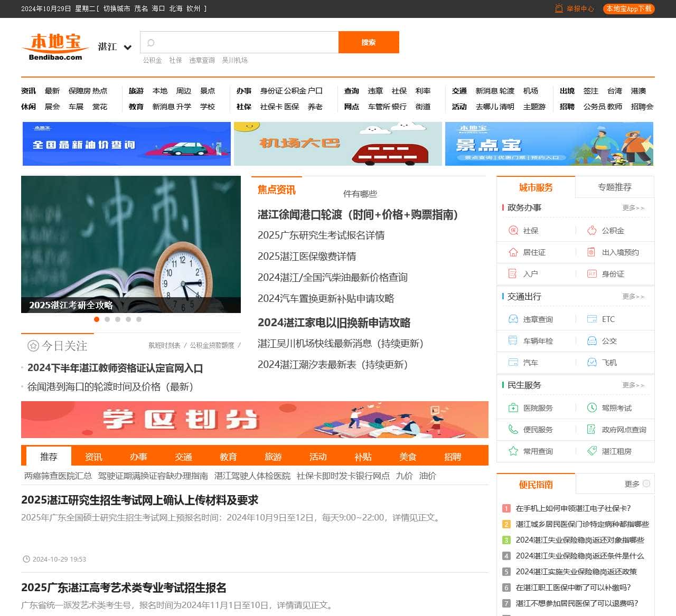Select the 教育 tab in orange bar

pos(228,457)
